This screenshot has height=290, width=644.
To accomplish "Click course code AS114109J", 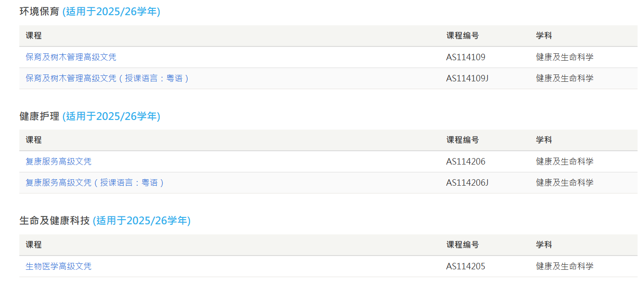I will click(467, 78).
